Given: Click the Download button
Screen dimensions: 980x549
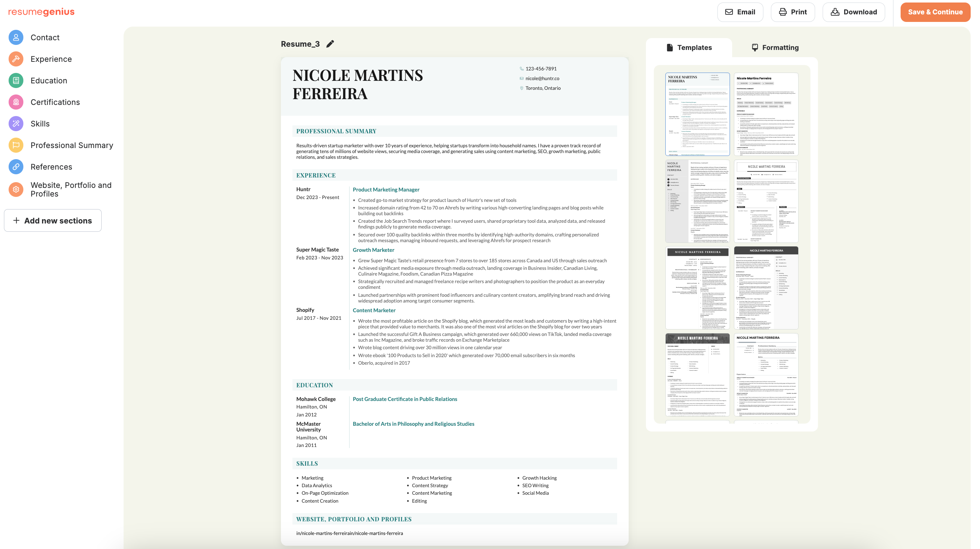Looking at the screenshot, I should click(x=853, y=12).
